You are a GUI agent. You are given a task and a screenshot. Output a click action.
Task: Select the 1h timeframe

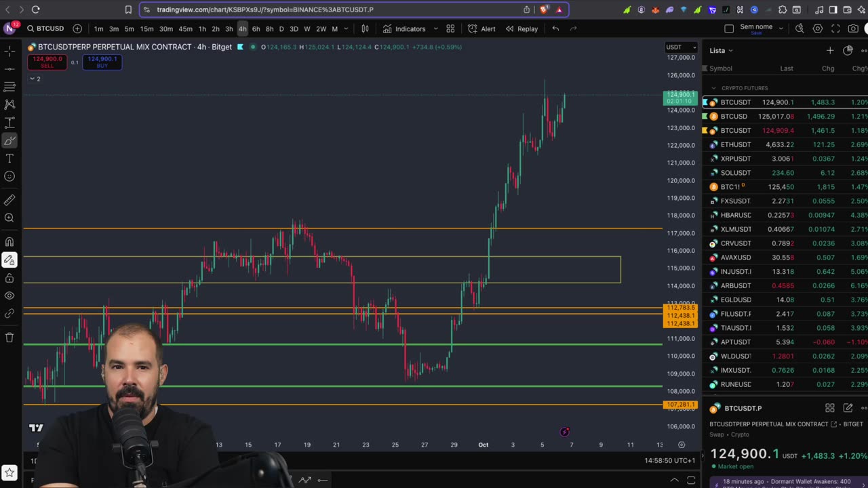pos(202,28)
